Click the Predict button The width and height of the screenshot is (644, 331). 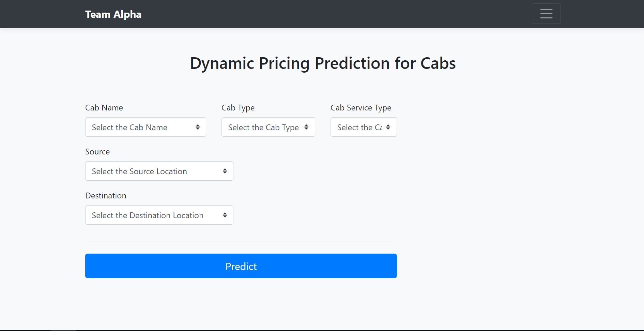pyautogui.click(x=241, y=266)
